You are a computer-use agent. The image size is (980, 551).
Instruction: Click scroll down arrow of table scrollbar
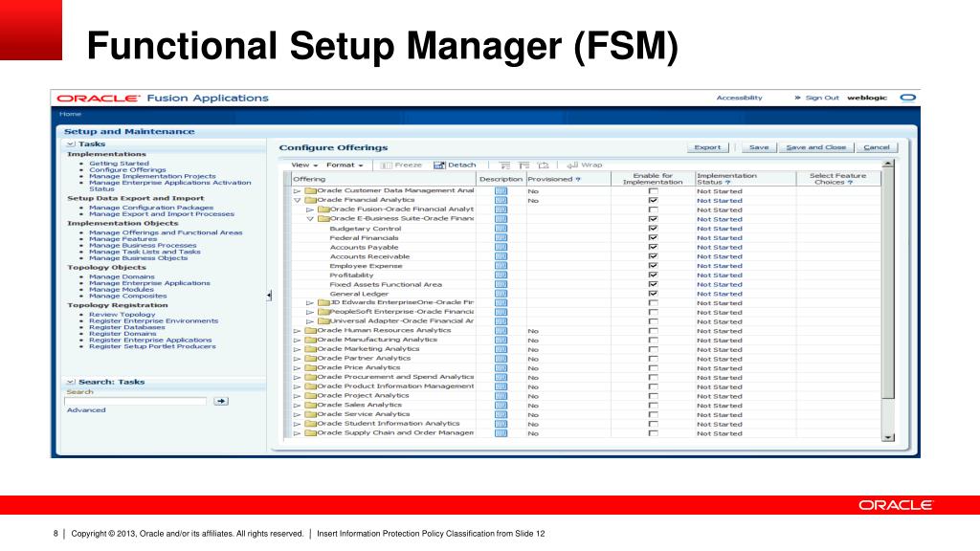click(x=888, y=437)
